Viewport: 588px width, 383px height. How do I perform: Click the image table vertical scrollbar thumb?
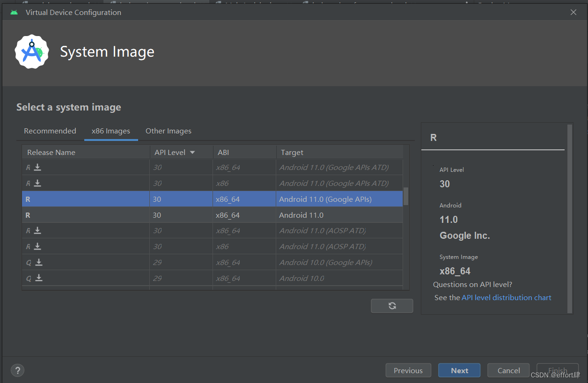(406, 196)
